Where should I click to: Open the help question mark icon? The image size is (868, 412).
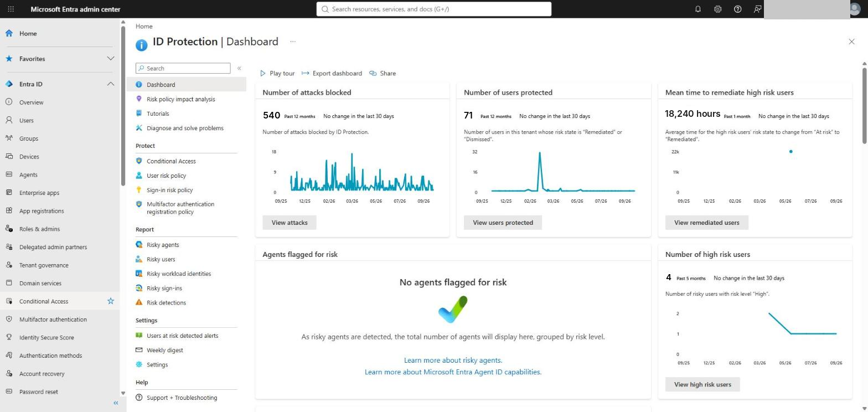coord(738,9)
